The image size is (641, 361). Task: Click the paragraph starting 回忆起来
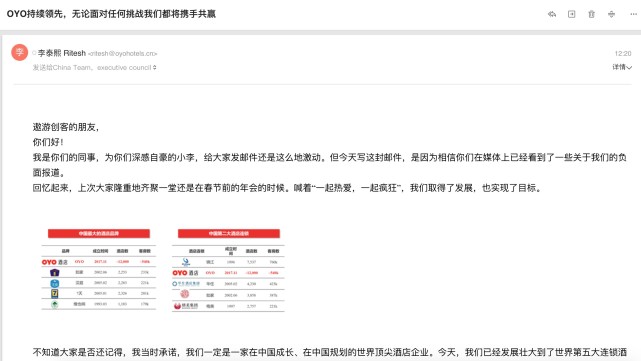point(288,188)
